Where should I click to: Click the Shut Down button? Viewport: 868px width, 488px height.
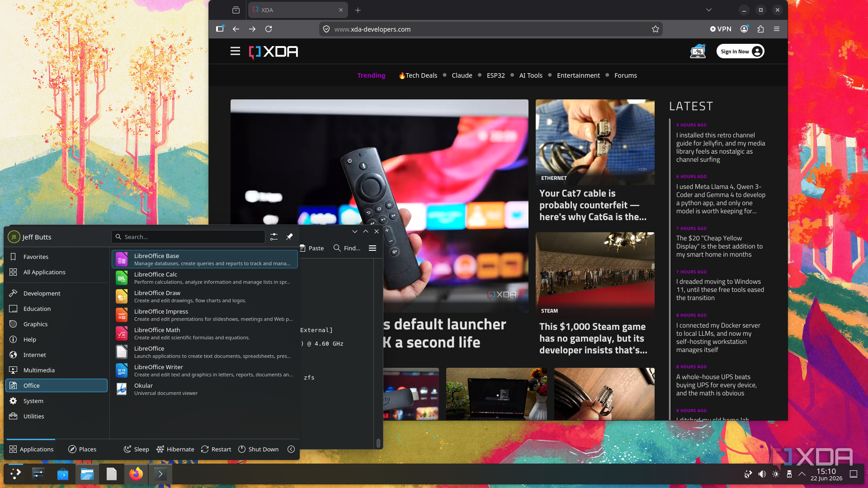258,449
